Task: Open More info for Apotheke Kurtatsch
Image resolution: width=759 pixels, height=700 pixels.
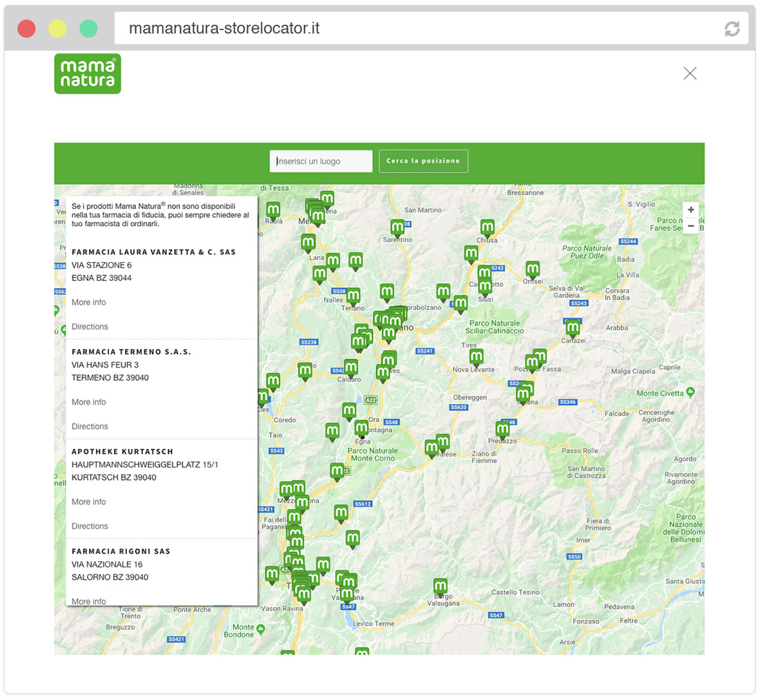Action: [89, 501]
